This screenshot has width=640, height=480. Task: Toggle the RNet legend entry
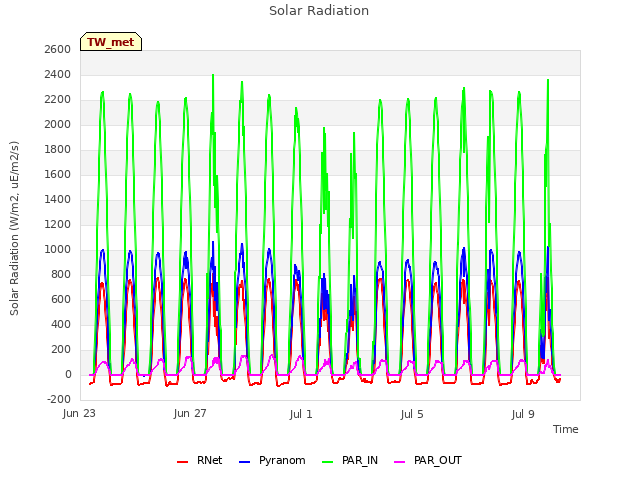coord(200,460)
